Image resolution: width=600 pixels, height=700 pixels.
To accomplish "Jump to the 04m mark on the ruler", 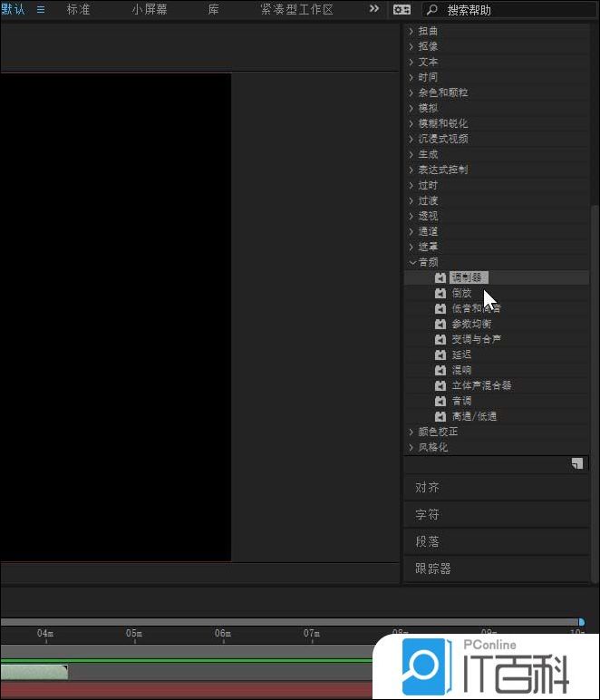I will point(45,634).
